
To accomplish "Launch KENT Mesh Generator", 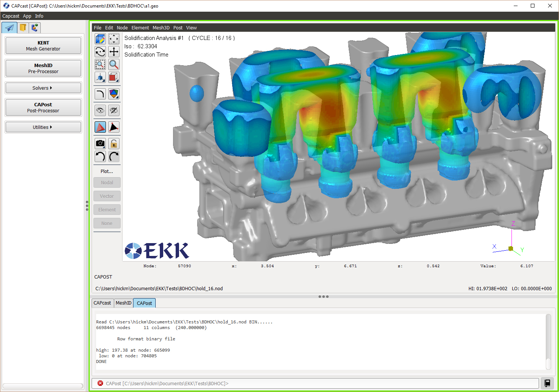I will [43, 46].
